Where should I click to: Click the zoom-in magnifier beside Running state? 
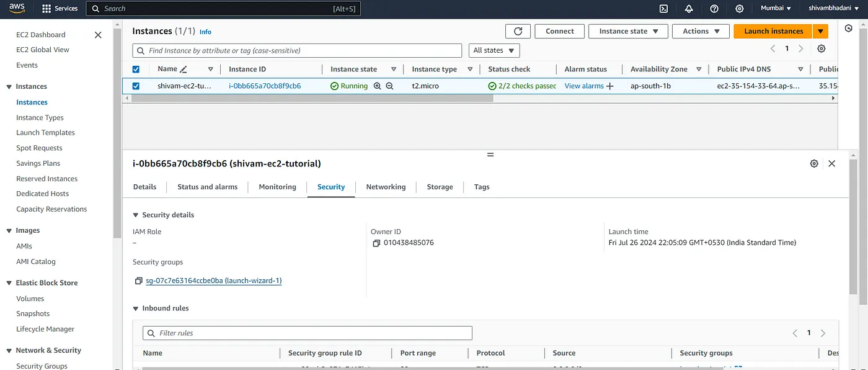click(377, 86)
